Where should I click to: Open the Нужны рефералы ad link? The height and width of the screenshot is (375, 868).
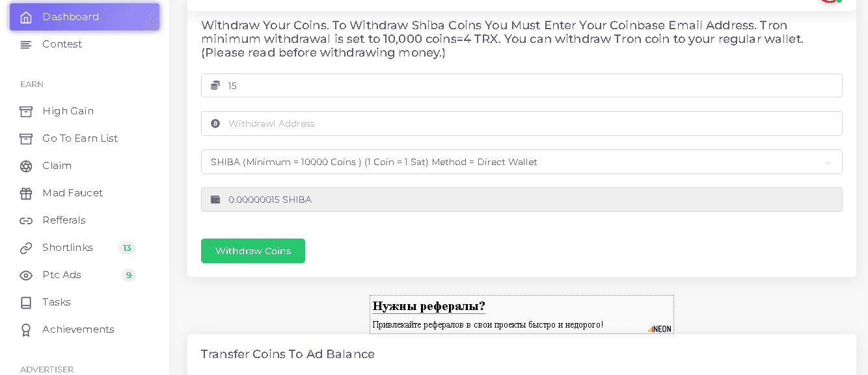click(x=429, y=306)
